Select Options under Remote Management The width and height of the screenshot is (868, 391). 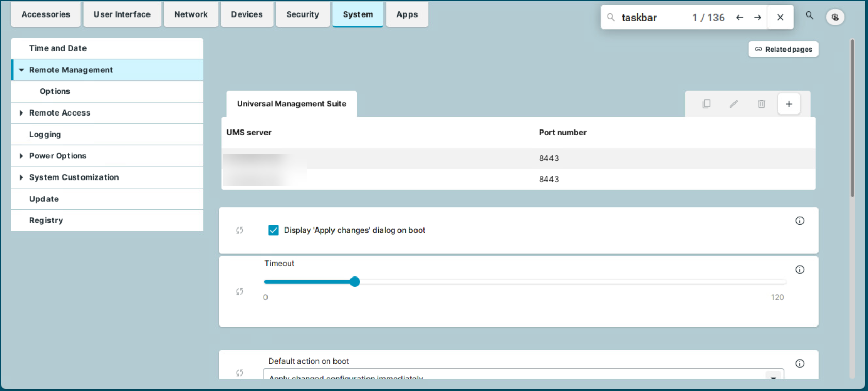point(55,91)
